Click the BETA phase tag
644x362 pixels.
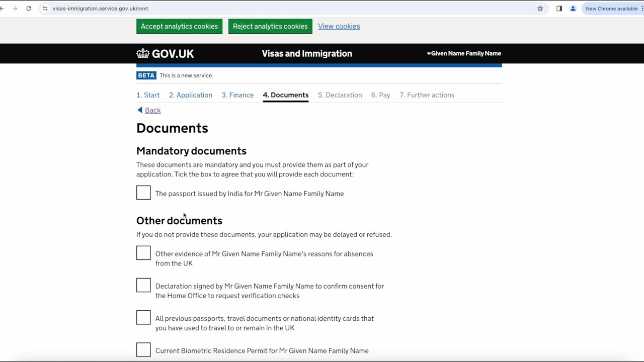click(x=146, y=75)
